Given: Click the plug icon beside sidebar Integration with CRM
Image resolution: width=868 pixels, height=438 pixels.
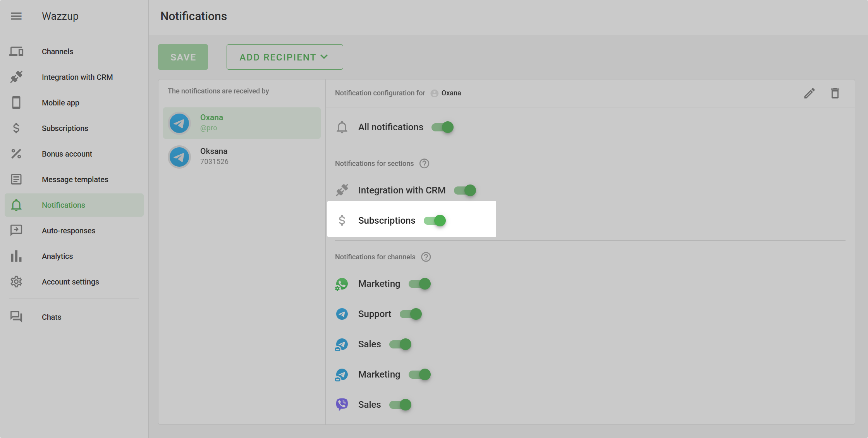Looking at the screenshot, I should (16, 77).
